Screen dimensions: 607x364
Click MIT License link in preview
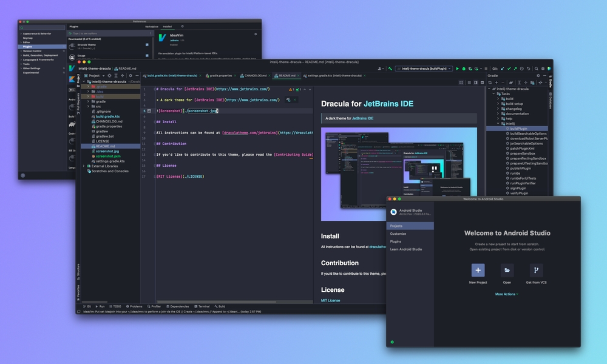[330, 300]
